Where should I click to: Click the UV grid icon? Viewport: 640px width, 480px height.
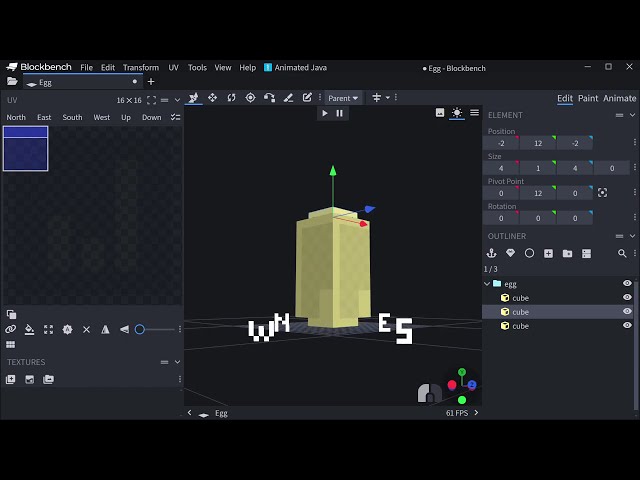click(11, 345)
